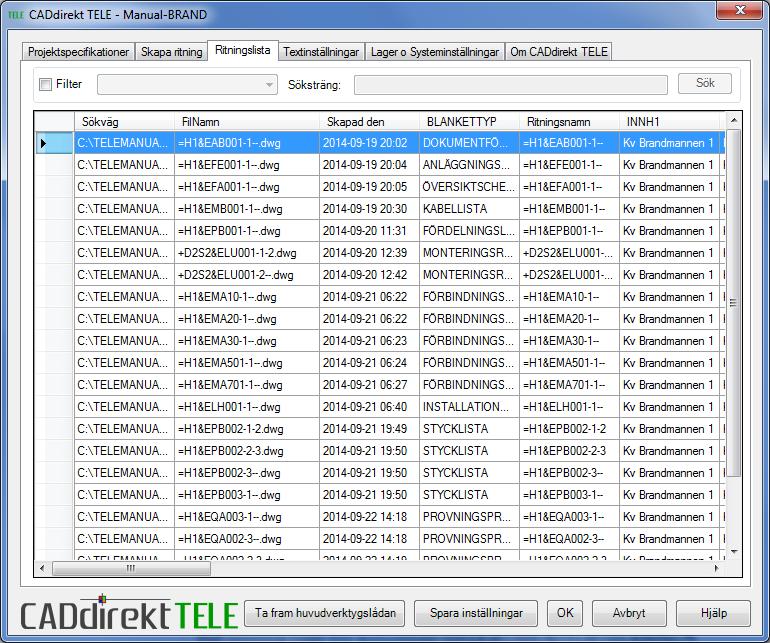Confirm with the OK button

pos(565,613)
